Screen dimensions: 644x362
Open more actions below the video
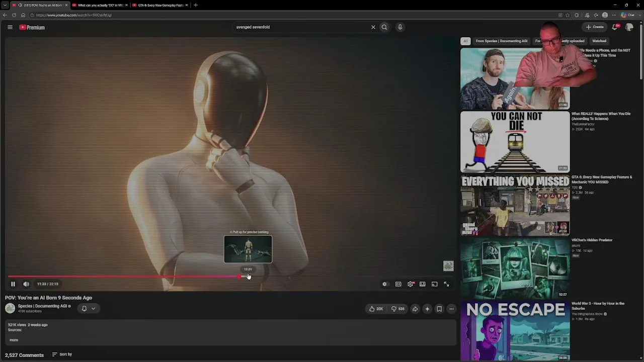pos(451,309)
